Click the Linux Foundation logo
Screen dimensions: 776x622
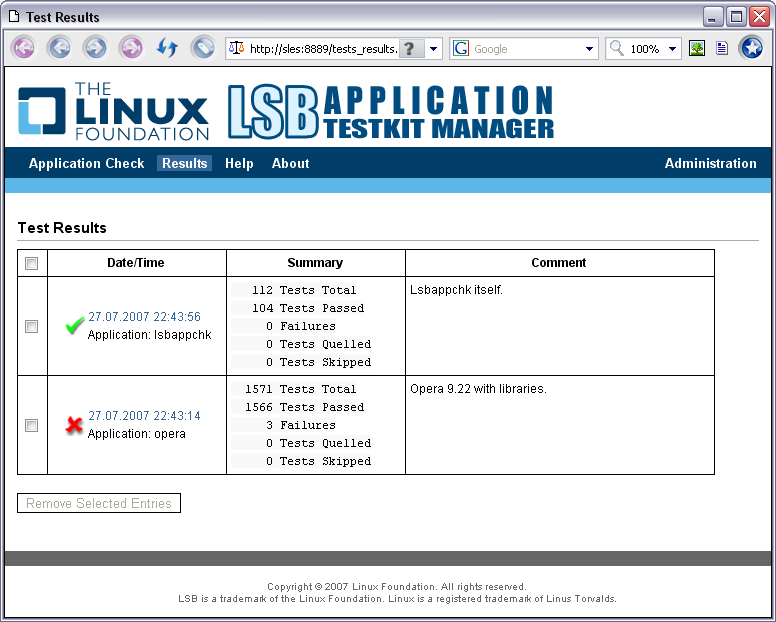pos(113,111)
